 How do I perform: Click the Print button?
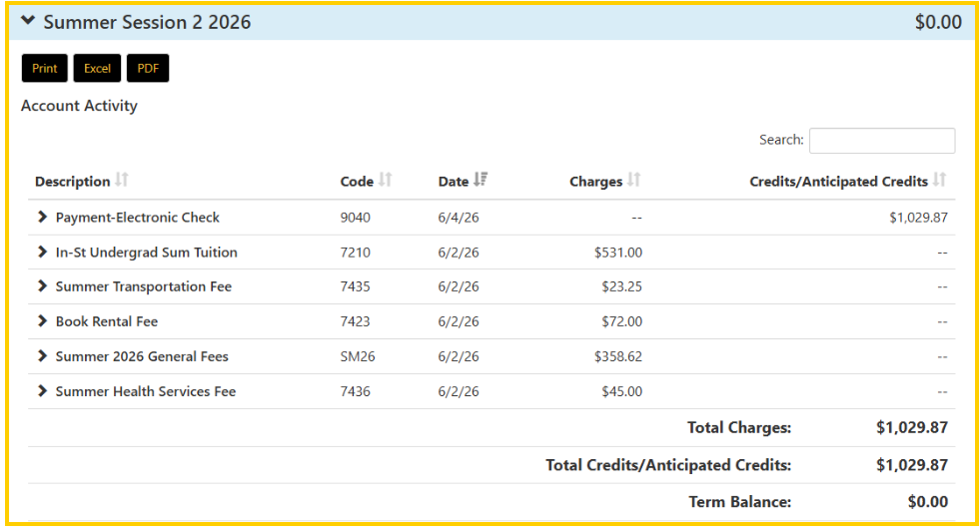click(44, 68)
